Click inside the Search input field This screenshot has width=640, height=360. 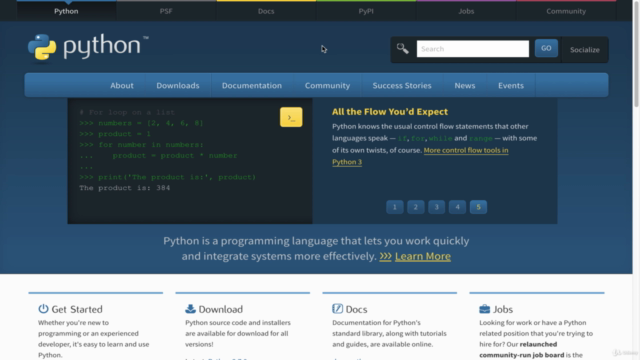[x=473, y=49]
